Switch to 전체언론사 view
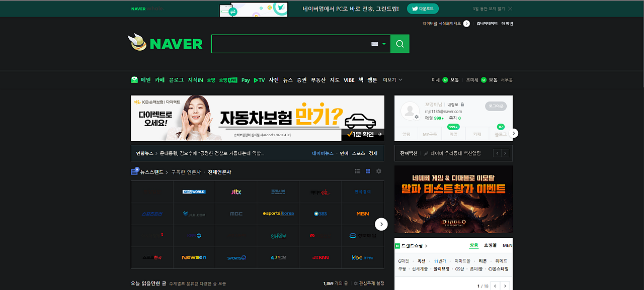 tap(219, 172)
